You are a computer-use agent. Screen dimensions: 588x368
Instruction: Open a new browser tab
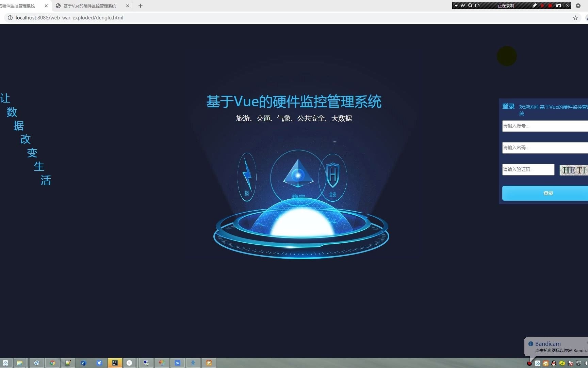pos(141,6)
